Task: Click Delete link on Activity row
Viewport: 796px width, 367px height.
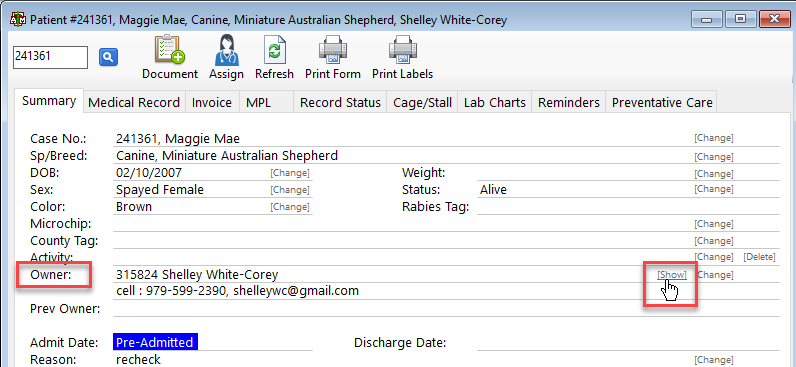Action: 759,257
